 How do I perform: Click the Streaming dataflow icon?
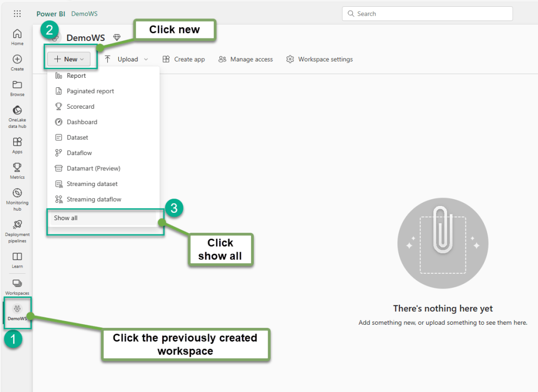coord(59,199)
